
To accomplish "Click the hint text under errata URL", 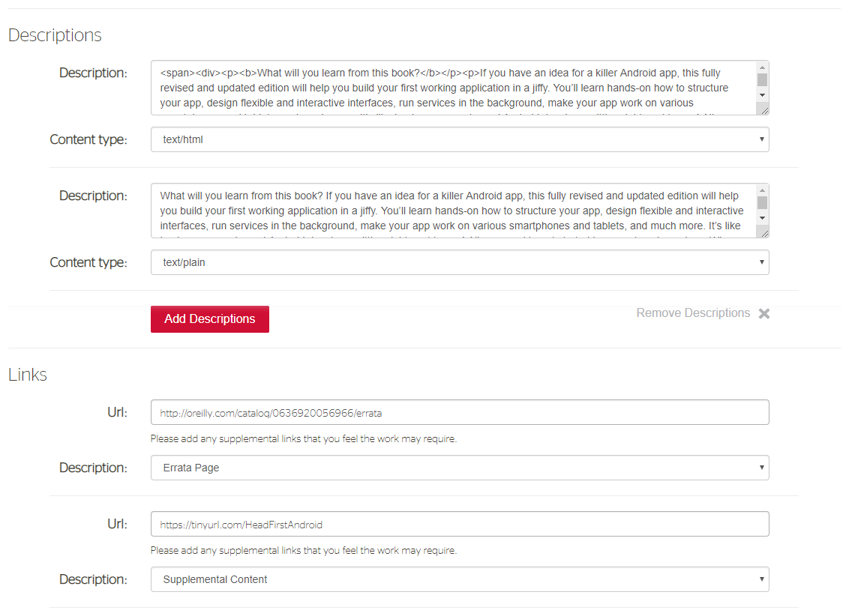I will pos(304,438).
